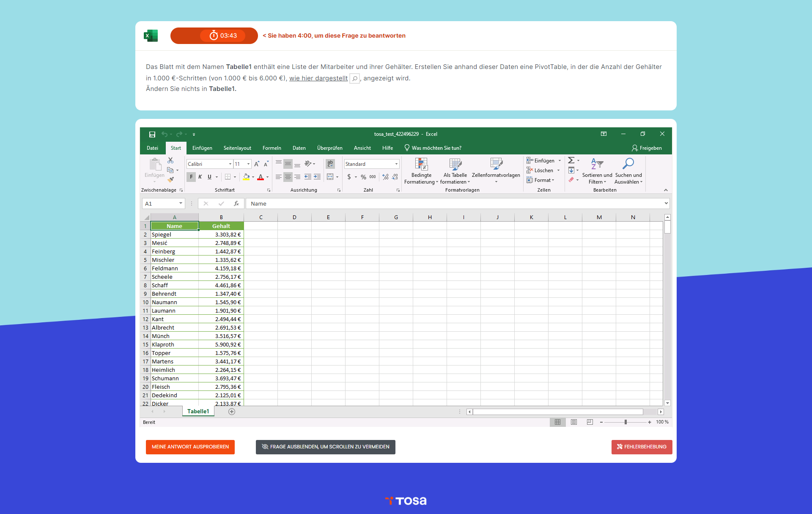The image size is (812, 514).
Task: Click the magnifier icon beside 'wie hier dargestellt'
Action: (x=354, y=79)
